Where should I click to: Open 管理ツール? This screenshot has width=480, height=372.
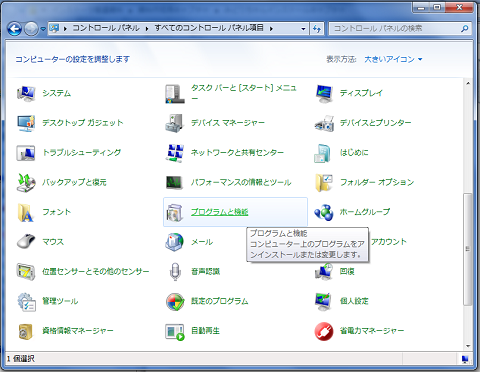(x=47, y=301)
